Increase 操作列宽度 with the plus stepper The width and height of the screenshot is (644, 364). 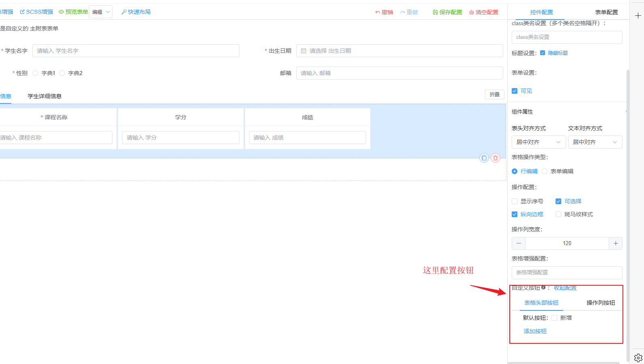(x=616, y=243)
